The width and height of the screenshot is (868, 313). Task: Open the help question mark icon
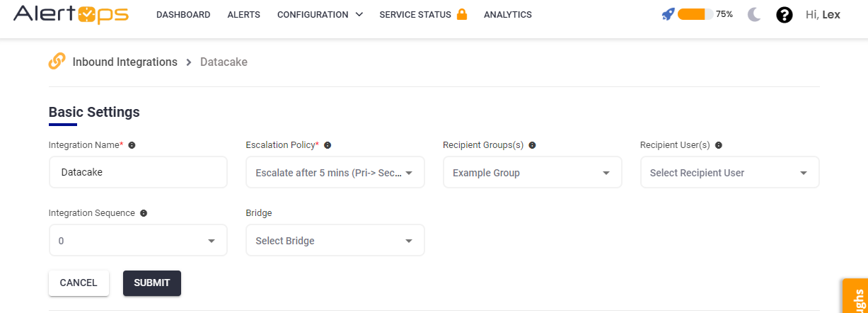(x=784, y=15)
